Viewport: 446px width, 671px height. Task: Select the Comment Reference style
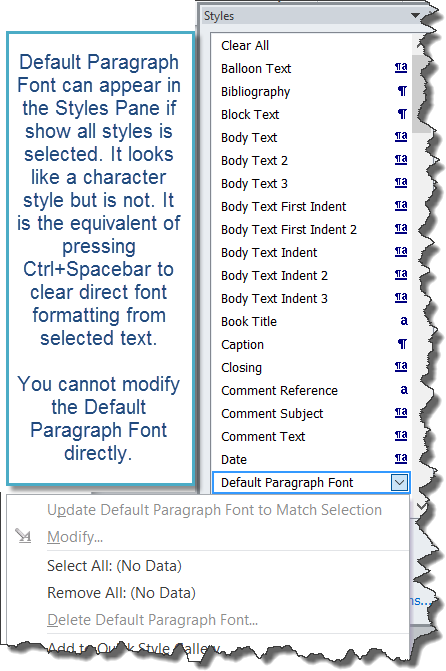pyautogui.click(x=279, y=390)
